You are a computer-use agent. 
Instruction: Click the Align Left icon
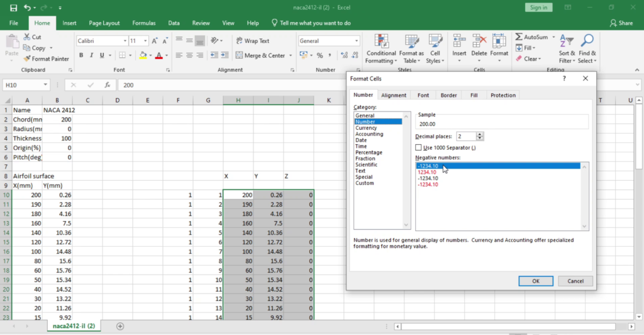pos(179,55)
